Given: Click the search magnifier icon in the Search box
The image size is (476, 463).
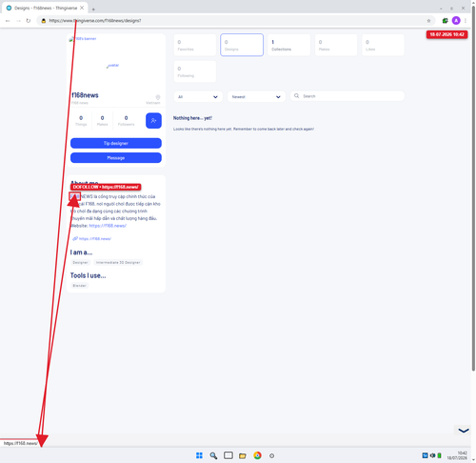Looking at the screenshot, I should pyautogui.click(x=296, y=96).
